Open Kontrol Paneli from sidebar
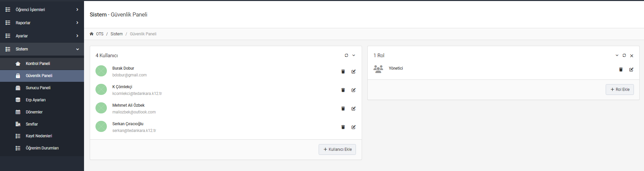This screenshot has width=644, height=171. (42, 64)
